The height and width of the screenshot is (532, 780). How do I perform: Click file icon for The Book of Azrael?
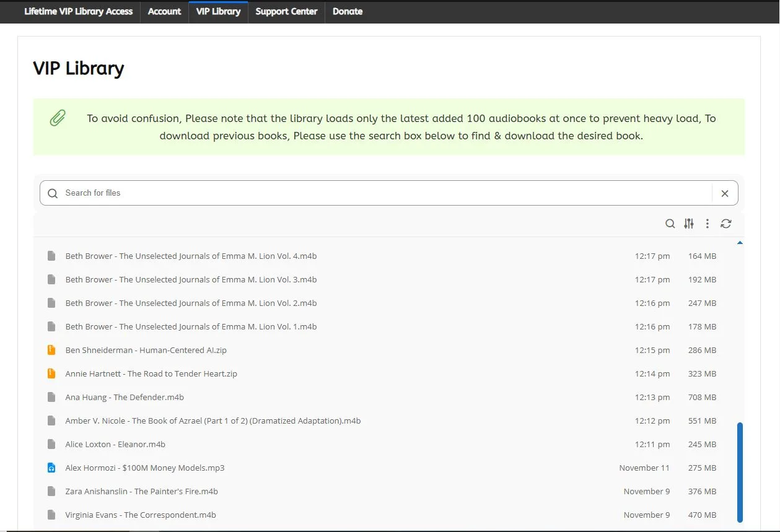(x=51, y=421)
